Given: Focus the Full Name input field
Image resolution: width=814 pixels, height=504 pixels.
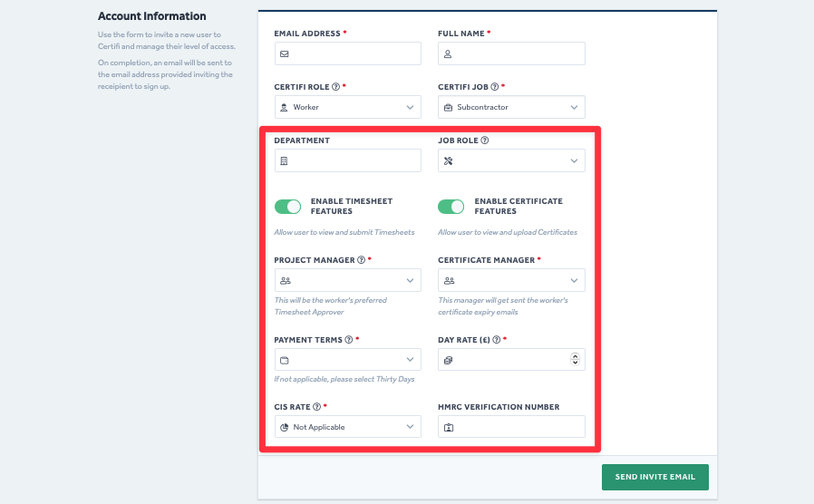Looking at the screenshot, I should tap(511, 53).
